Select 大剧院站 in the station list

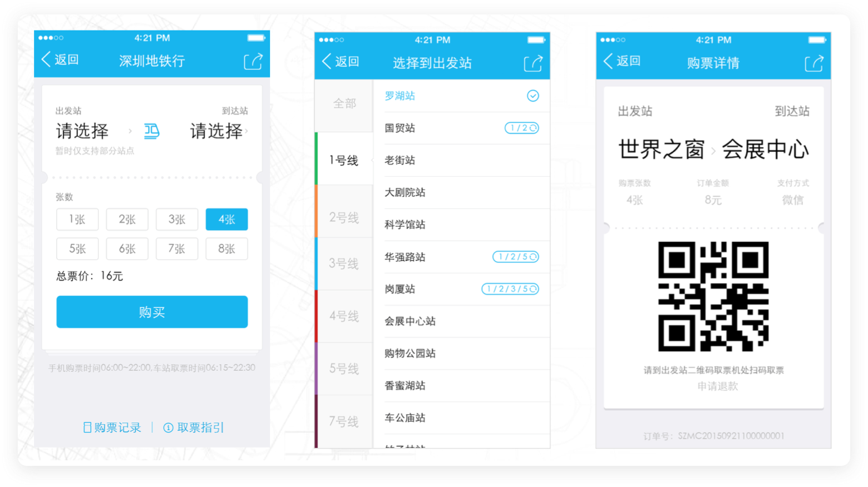pos(461,193)
